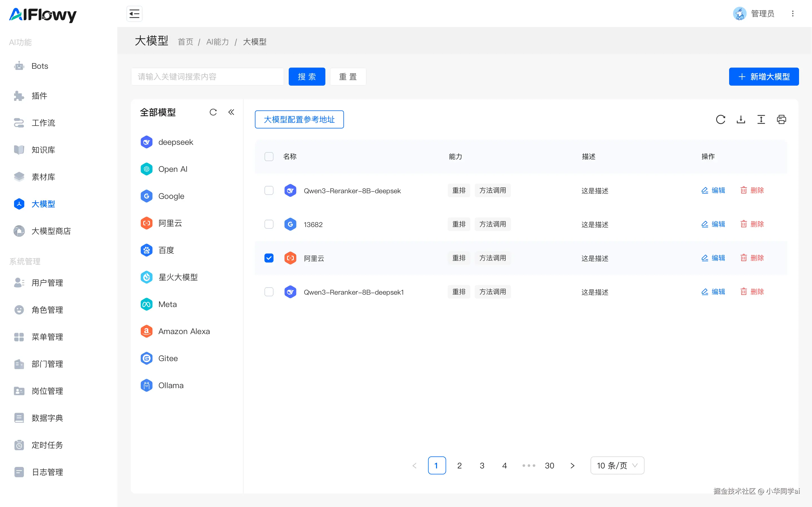
Task: Uncheck the 阿里云 row checkbox
Action: 269,258
